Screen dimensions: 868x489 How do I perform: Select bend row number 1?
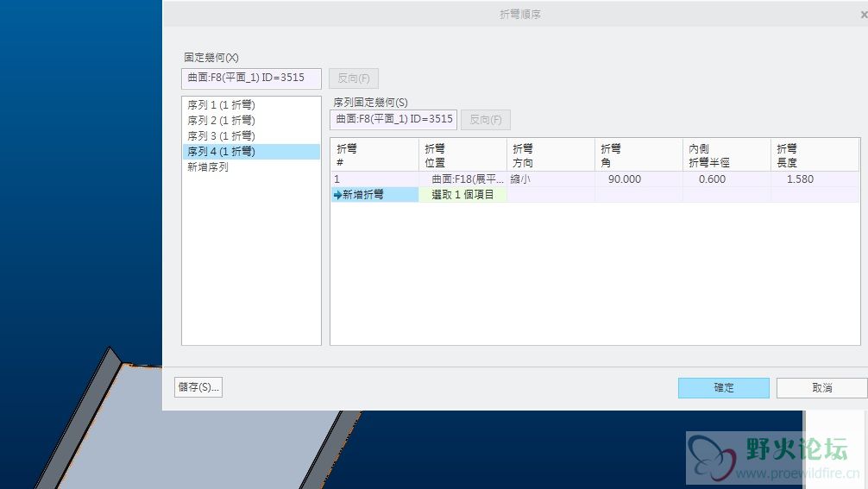pyautogui.click(x=374, y=179)
